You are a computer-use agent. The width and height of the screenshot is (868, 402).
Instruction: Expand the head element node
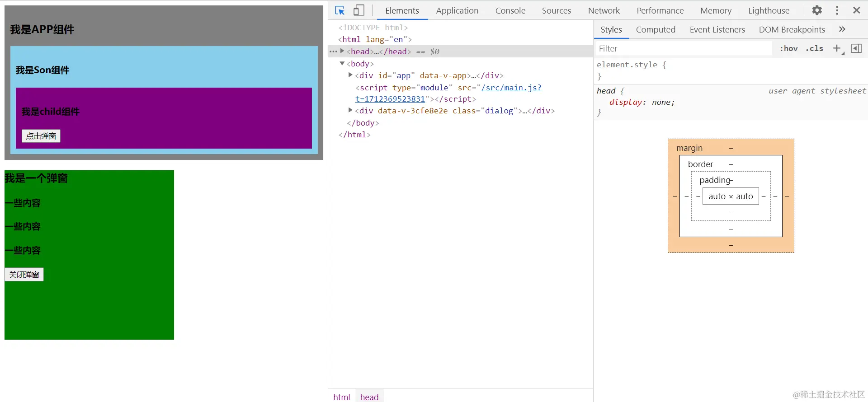click(x=342, y=51)
